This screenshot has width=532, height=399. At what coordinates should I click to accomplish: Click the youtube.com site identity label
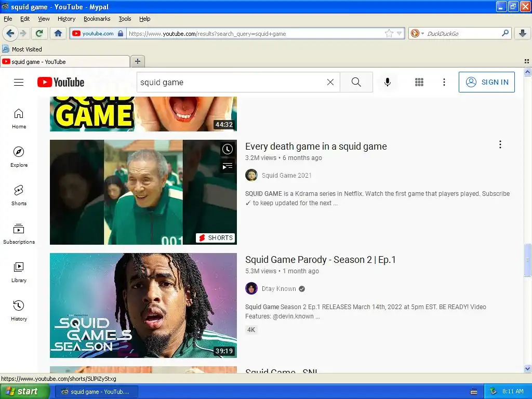point(98,33)
